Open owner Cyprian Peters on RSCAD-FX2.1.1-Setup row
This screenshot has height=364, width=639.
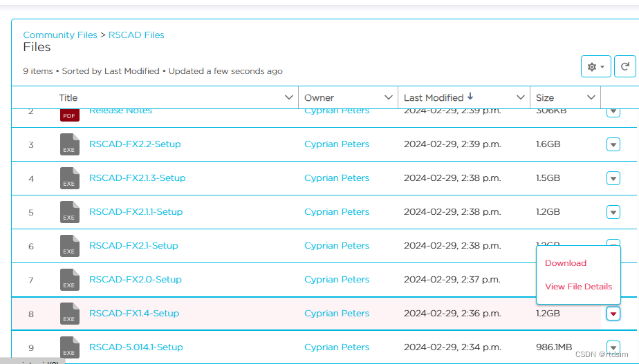pos(337,212)
